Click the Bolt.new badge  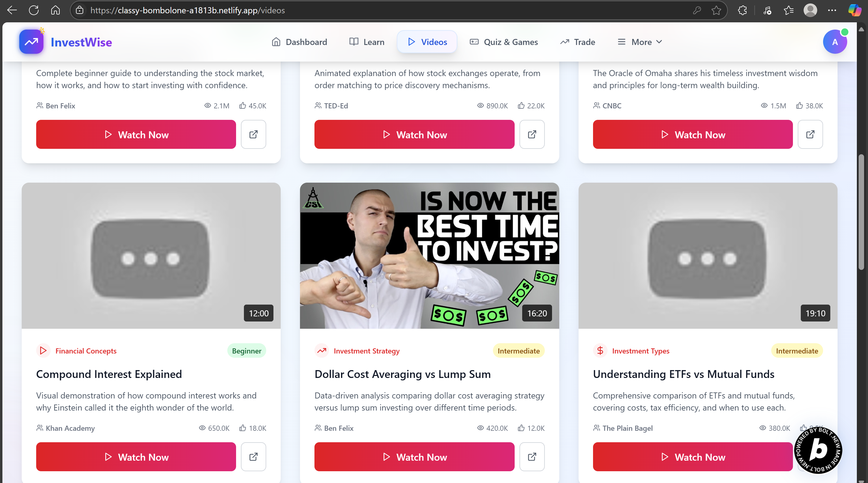(x=818, y=449)
